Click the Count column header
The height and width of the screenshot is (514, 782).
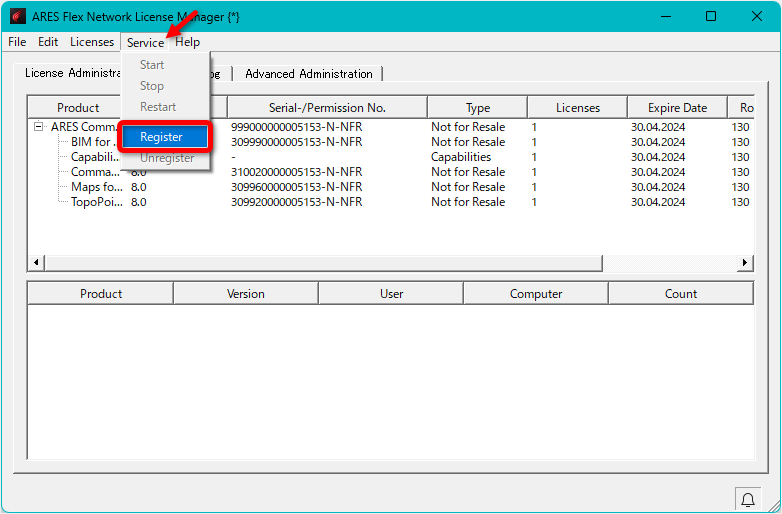point(681,294)
